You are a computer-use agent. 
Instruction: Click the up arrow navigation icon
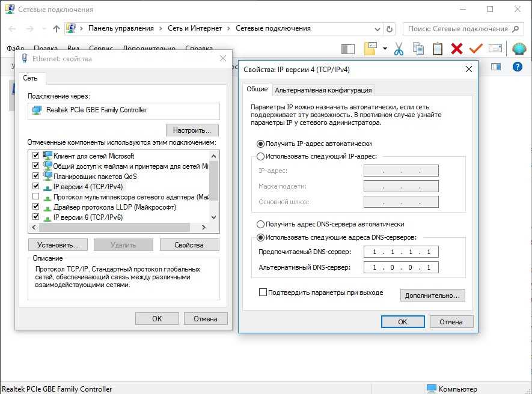pyautogui.click(x=57, y=28)
